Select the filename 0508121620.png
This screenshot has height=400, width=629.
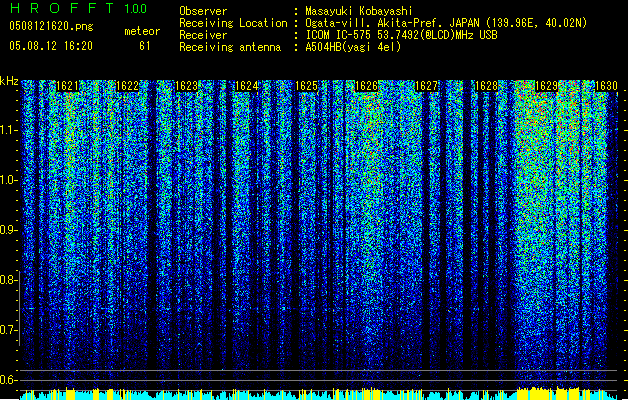[x=51, y=26]
